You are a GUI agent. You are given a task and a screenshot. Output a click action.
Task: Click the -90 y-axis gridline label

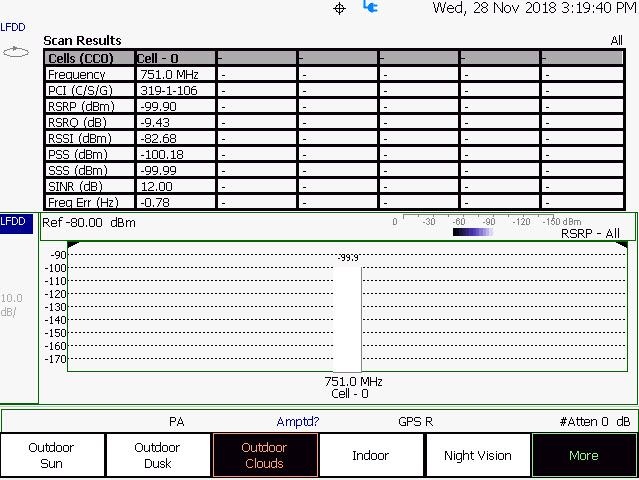(58, 255)
